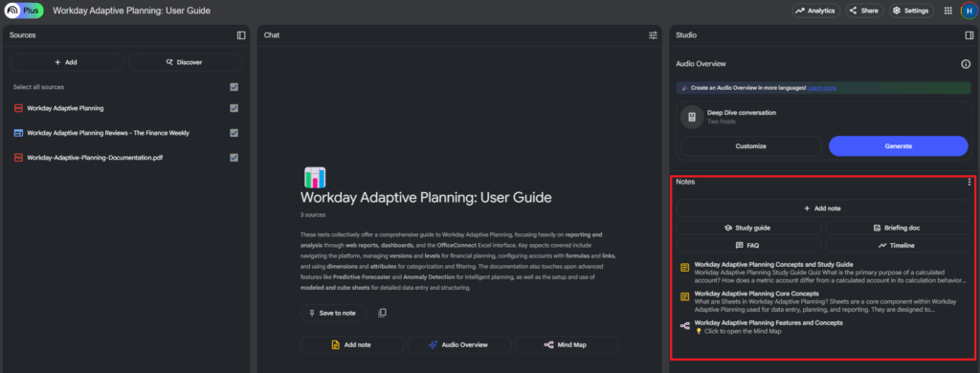This screenshot has width=980, height=373.
Task: Open the user account avatar
Action: tap(969, 11)
